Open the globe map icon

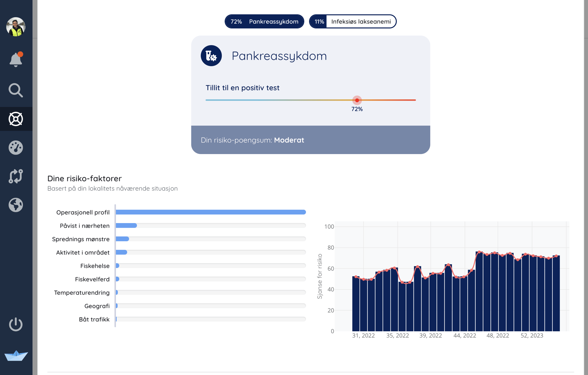pyautogui.click(x=16, y=205)
